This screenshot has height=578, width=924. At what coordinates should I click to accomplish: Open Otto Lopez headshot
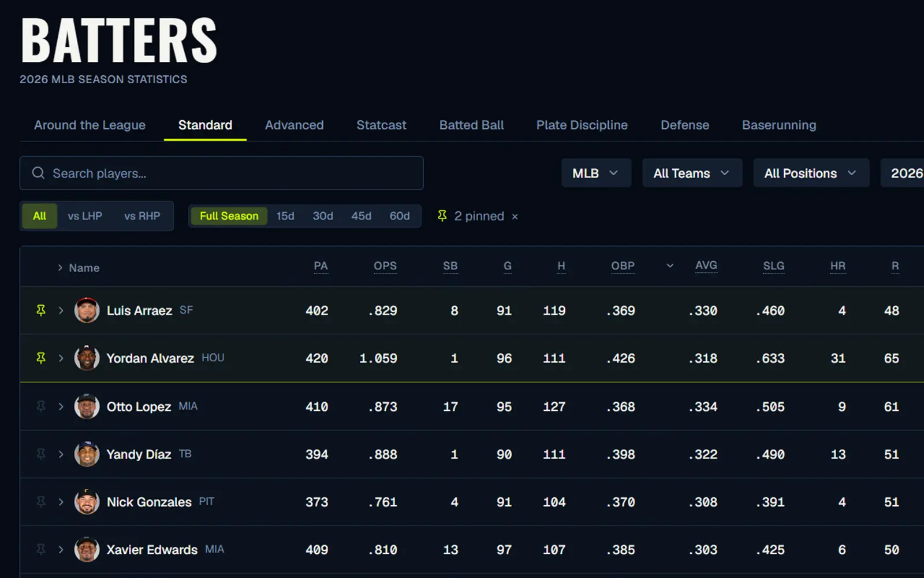[87, 406]
